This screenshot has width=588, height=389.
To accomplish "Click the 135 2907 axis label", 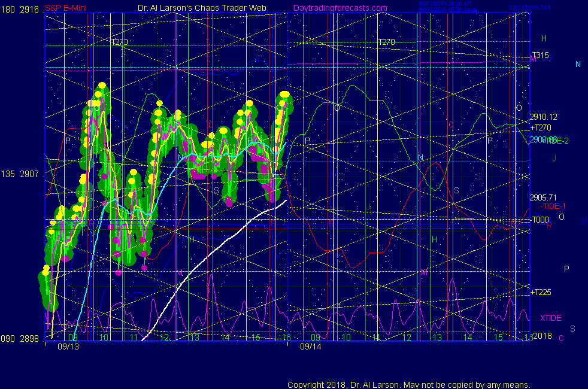I will coord(20,174).
